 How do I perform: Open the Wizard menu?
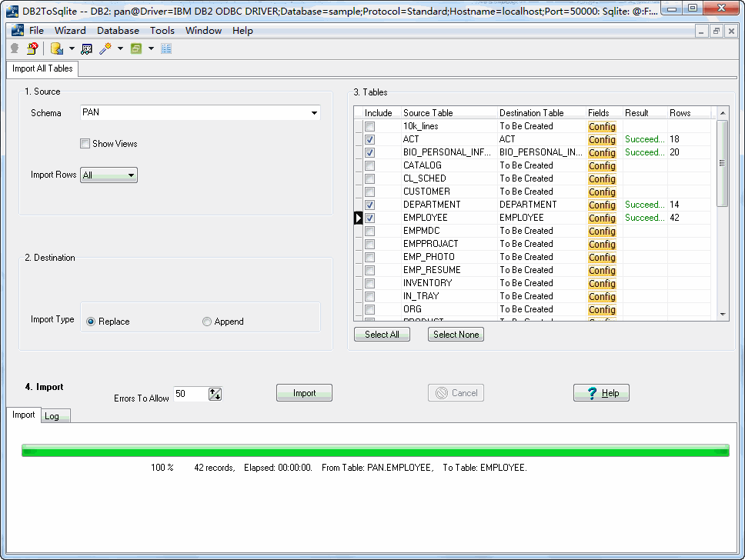70,31
